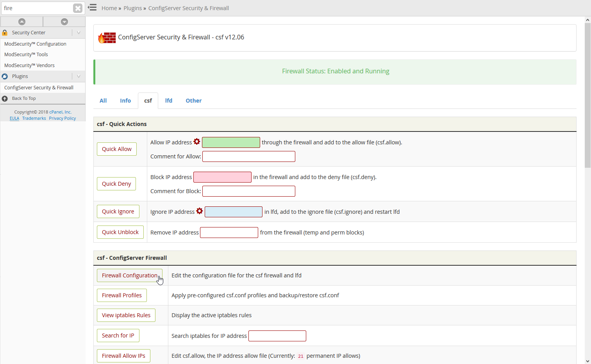
Task: Click the collapse-all up arrow in sidebar
Action: pos(22,22)
